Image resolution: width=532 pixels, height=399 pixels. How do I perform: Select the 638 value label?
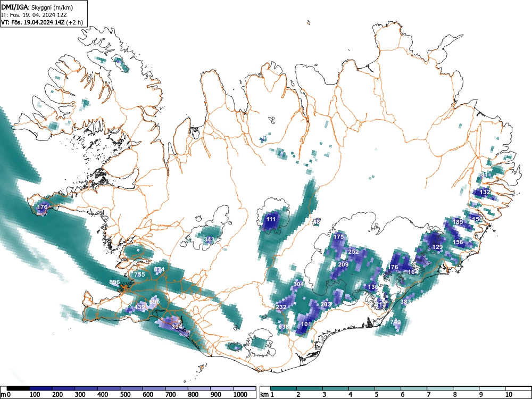(x=284, y=327)
